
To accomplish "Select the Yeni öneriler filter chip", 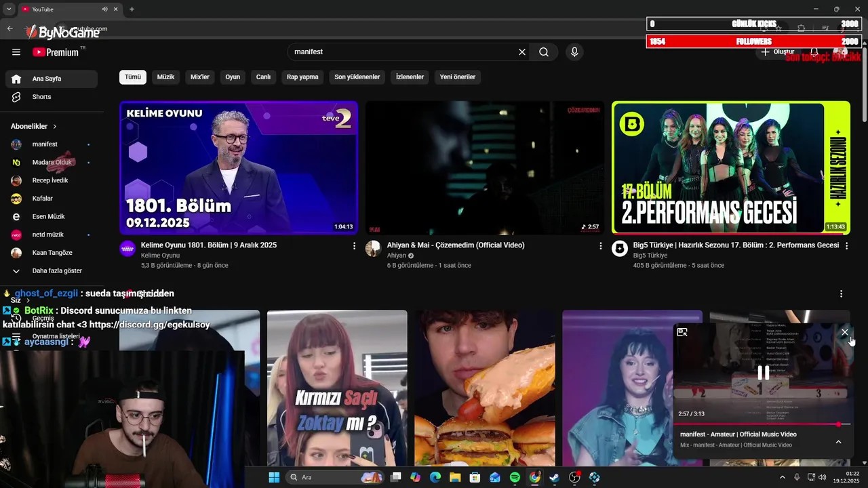I will 458,77.
